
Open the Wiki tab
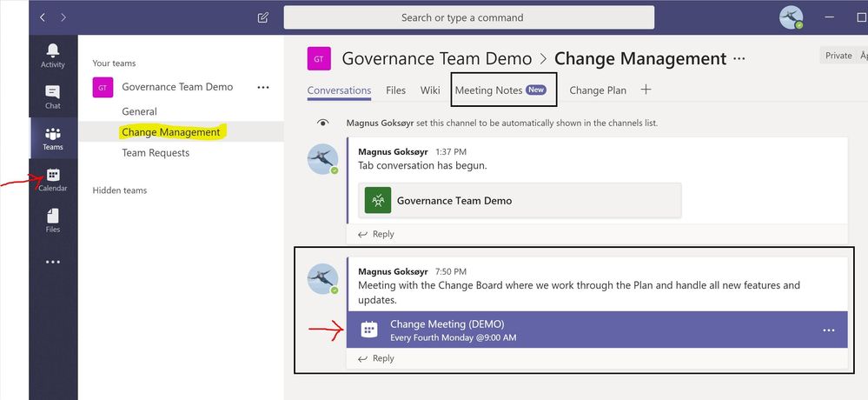[430, 90]
